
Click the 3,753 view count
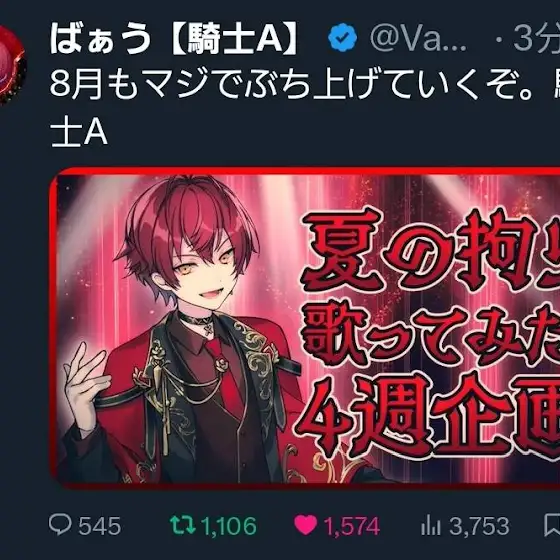point(479,526)
